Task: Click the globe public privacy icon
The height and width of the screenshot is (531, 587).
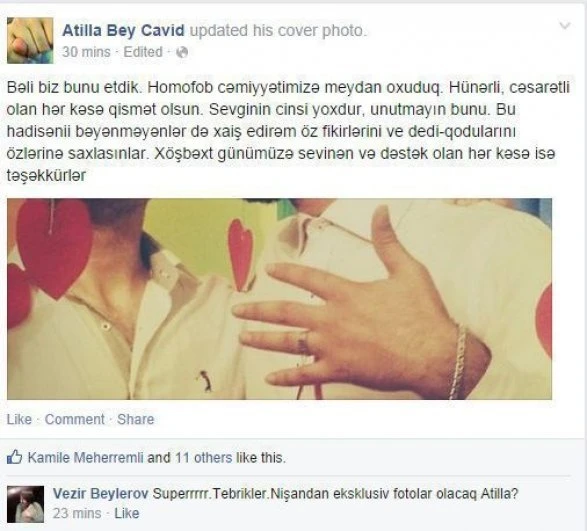Action: click(182, 52)
